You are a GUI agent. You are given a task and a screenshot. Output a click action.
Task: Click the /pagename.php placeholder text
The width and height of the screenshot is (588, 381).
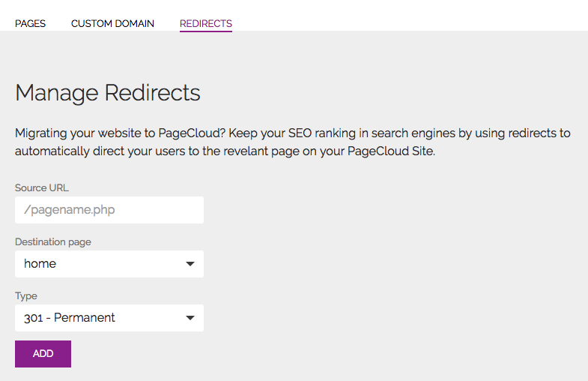coord(70,210)
